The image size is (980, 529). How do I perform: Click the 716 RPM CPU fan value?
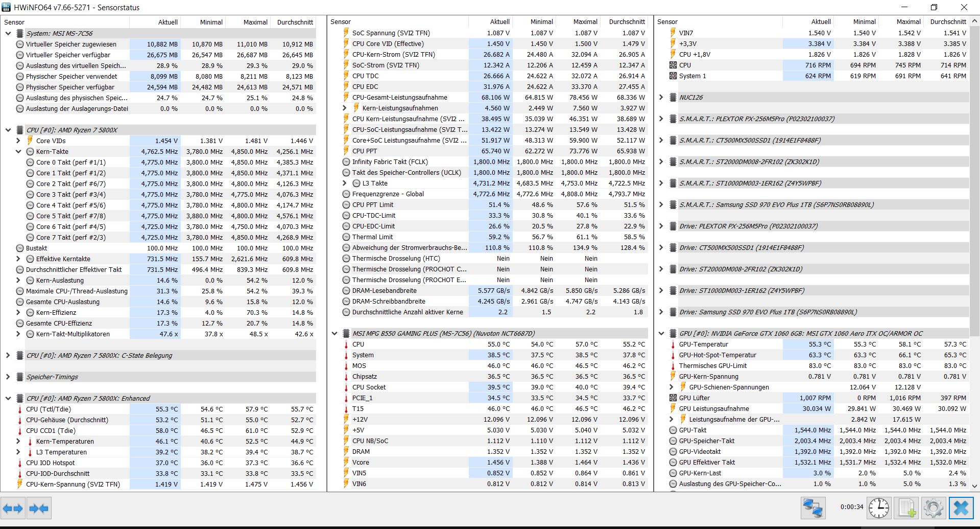818,65
